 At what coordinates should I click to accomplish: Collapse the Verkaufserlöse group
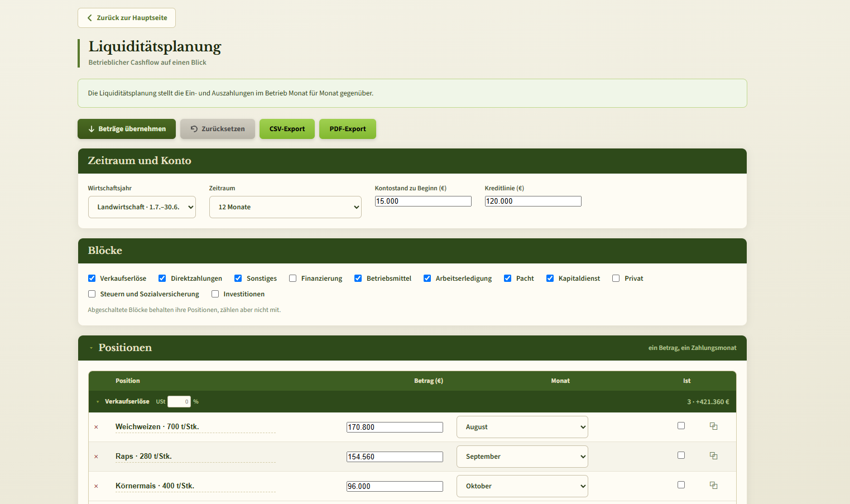coord(98,402)
